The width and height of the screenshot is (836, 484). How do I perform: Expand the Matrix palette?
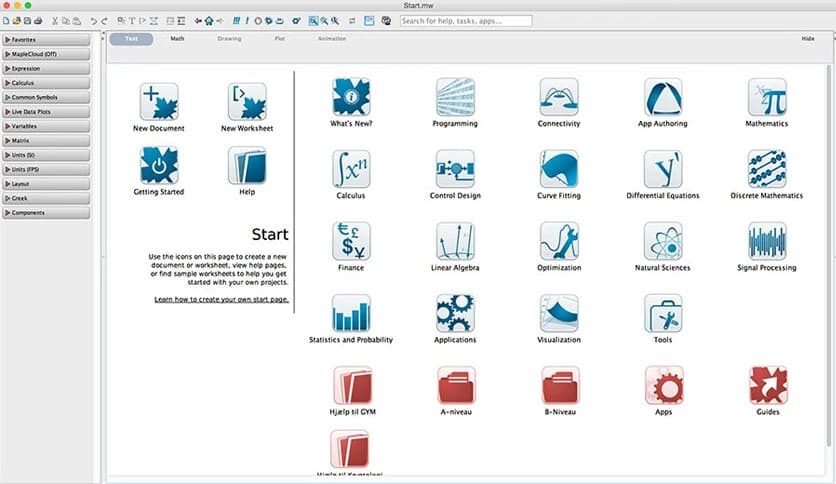[46, 141]
